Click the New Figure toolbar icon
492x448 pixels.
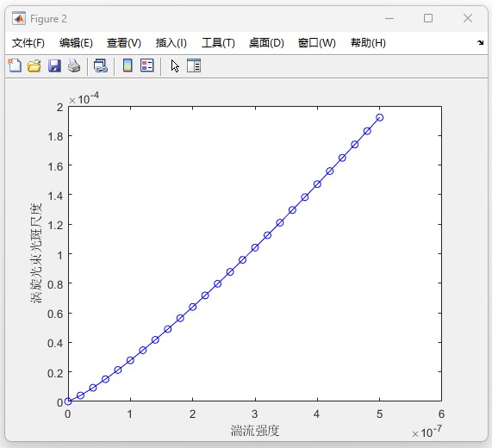click(15, 65)
